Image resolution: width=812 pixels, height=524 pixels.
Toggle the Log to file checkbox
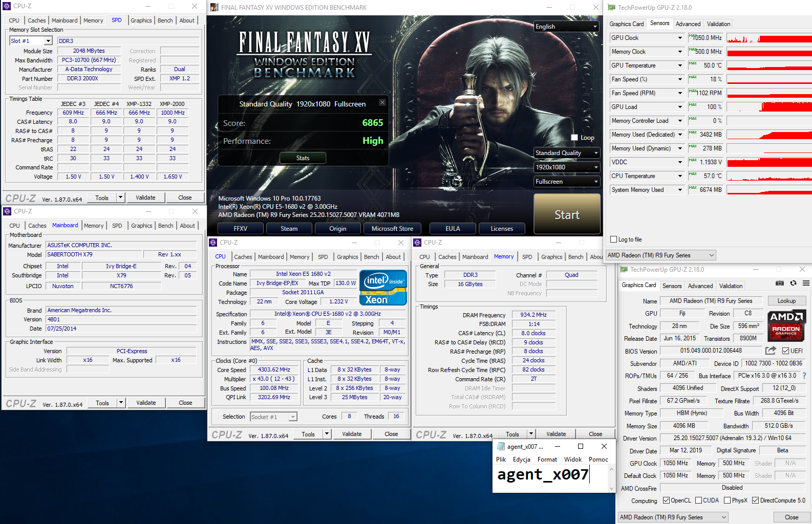(614, 239)
